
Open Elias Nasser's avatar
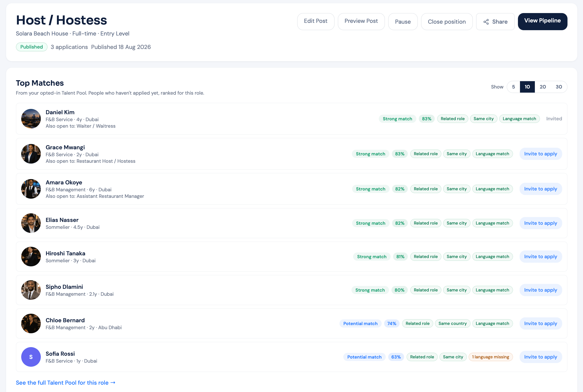[31, 223]
